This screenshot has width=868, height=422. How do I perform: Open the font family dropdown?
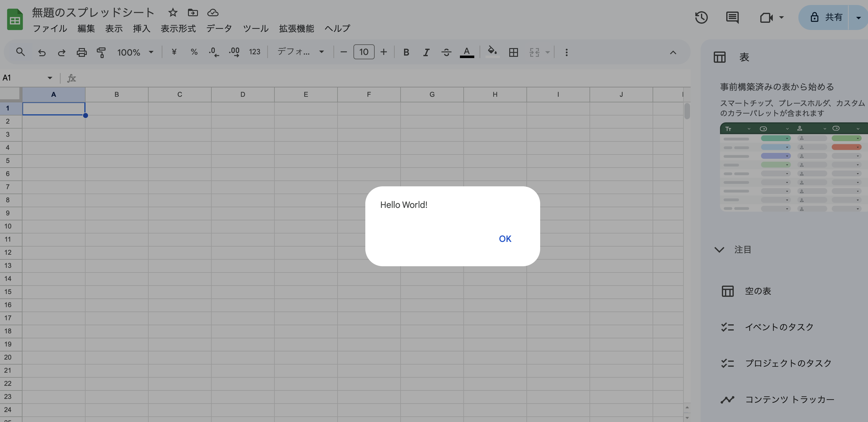coord(300,52)
